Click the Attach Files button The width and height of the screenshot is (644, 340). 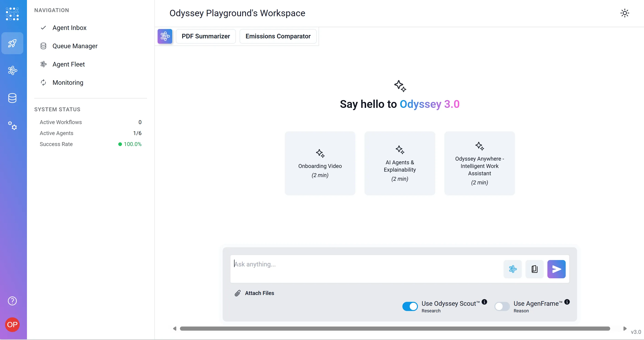[254, 293]
